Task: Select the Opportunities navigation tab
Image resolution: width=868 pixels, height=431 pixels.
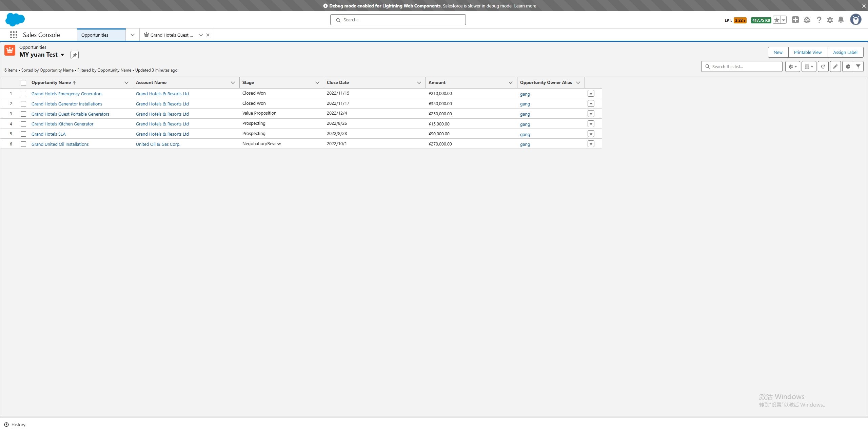Action: (x=95, y=35)
